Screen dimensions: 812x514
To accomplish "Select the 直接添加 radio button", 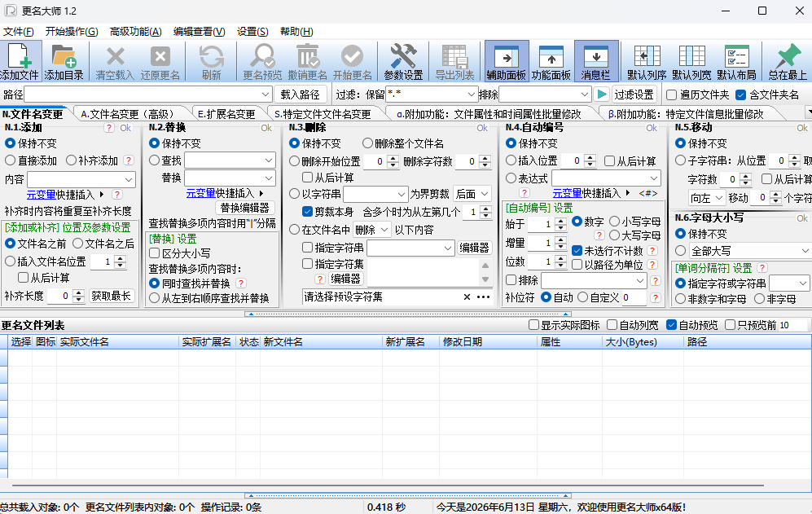I will [10, 160].
